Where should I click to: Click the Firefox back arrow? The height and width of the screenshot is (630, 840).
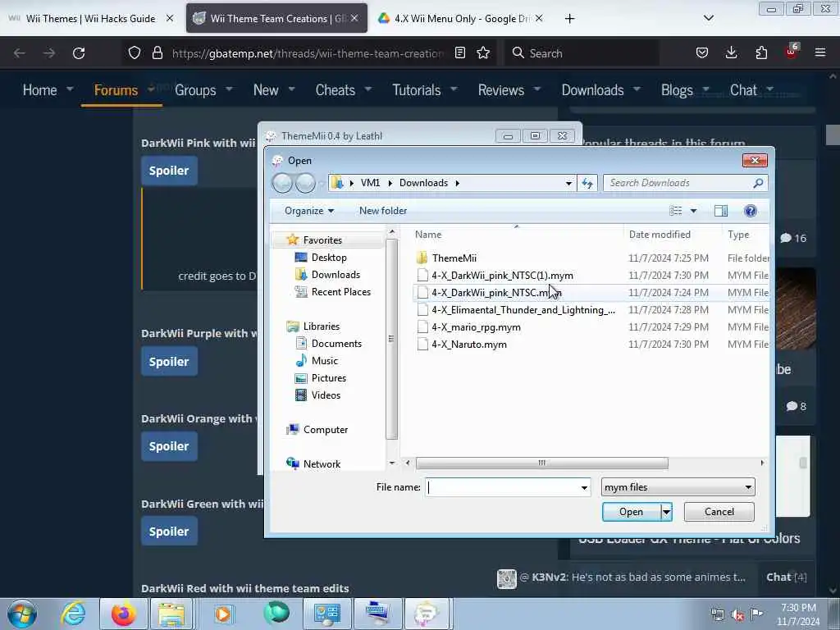20,53
